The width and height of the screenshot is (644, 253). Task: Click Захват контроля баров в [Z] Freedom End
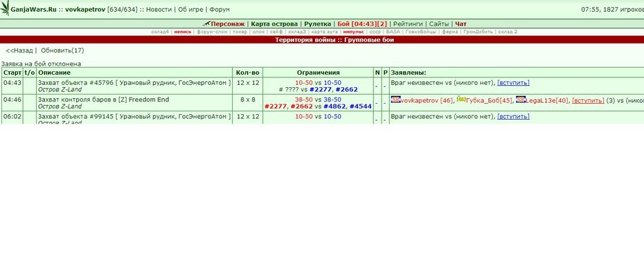click(103, 100)
